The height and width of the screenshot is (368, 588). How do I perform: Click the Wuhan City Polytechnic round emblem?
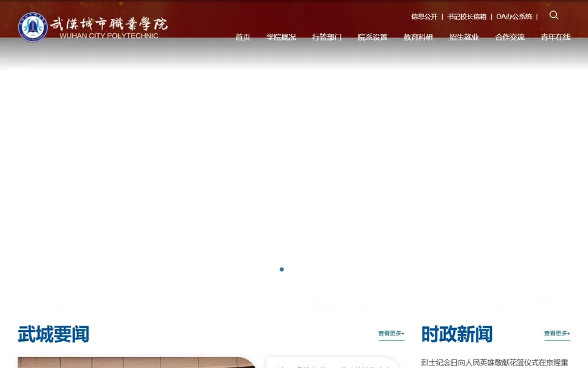point(33,27)
